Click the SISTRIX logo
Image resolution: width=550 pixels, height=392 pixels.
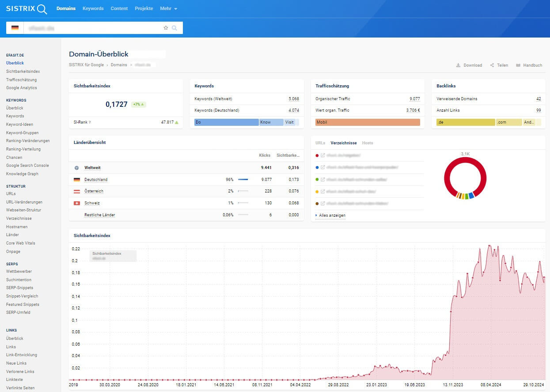coord(26,9)
